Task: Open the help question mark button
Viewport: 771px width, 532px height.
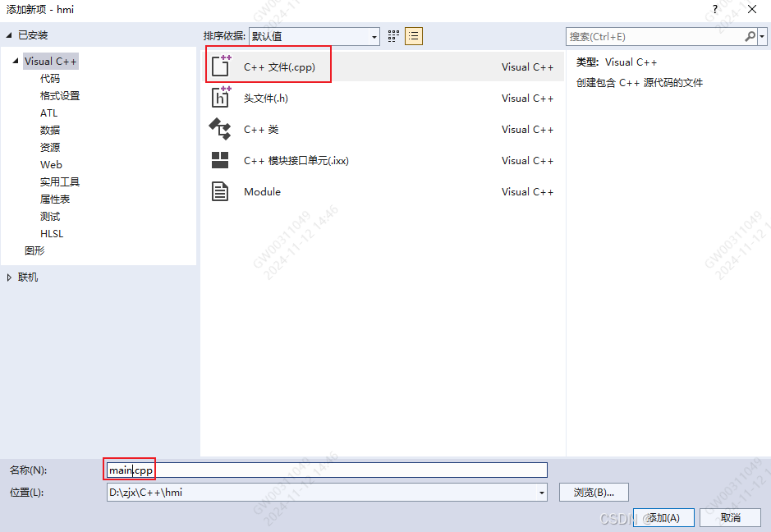Action: coord(715,9)
